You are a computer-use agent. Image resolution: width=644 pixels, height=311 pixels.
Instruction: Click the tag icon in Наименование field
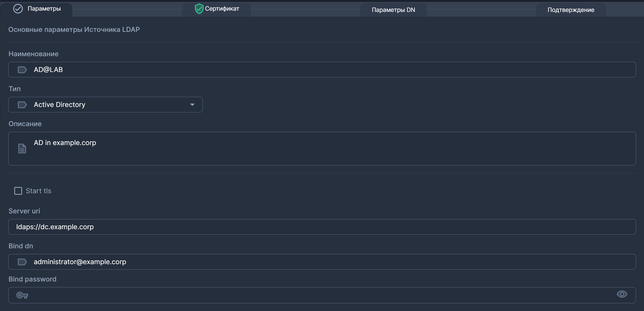[x=22, y=70]
